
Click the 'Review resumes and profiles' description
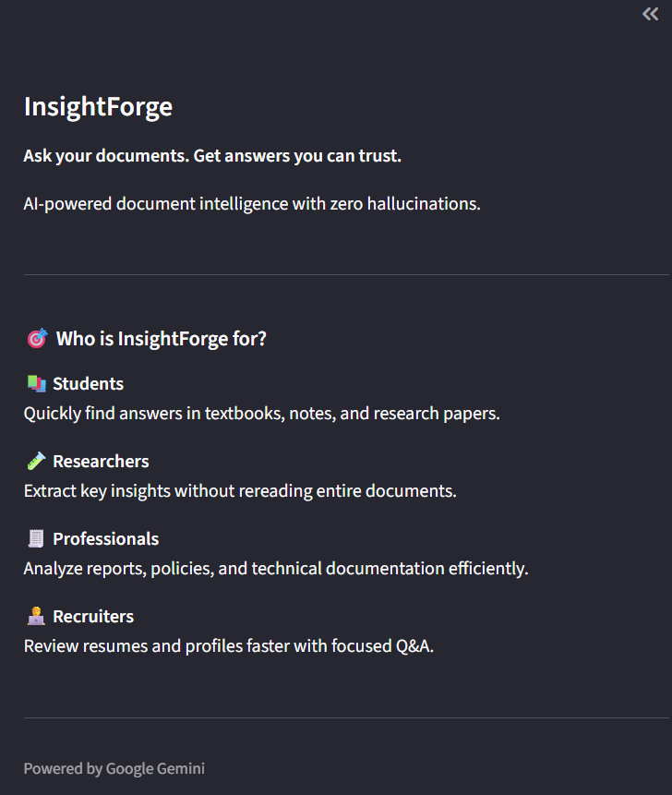[229, 646]
